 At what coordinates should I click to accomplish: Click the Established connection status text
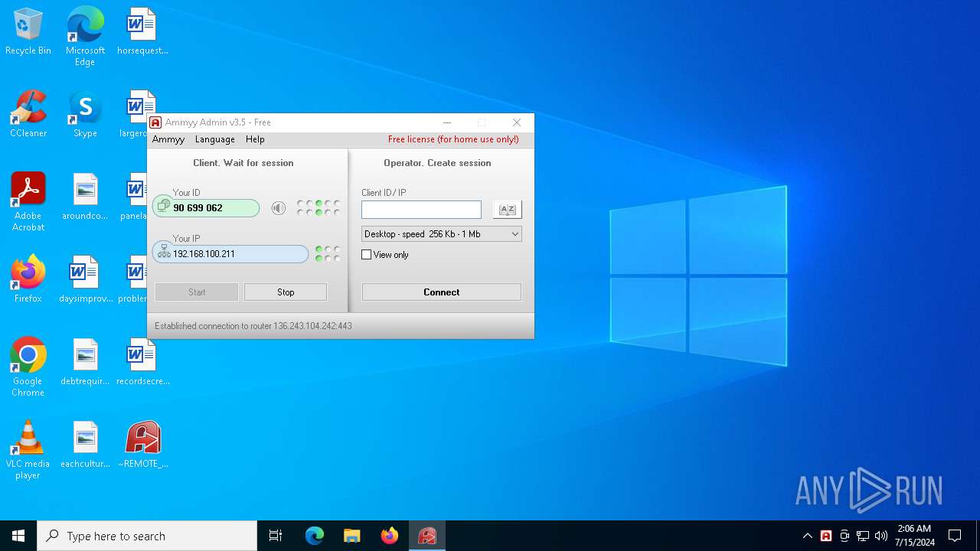253,326
